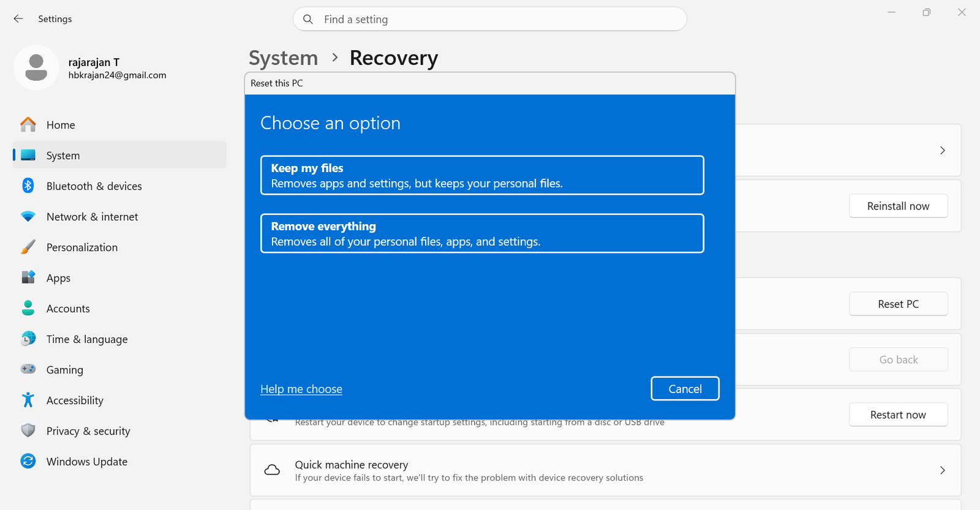Click the System monitor icon
The height and width of the screenshot is (510, 980).
point(28,156)
